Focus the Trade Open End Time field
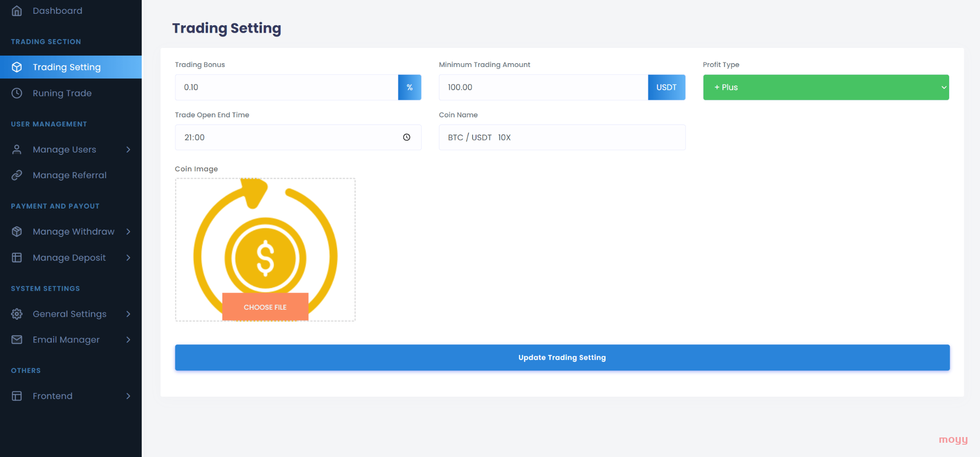The width and height of the screenshot is (980, 457). click(298, 137)
